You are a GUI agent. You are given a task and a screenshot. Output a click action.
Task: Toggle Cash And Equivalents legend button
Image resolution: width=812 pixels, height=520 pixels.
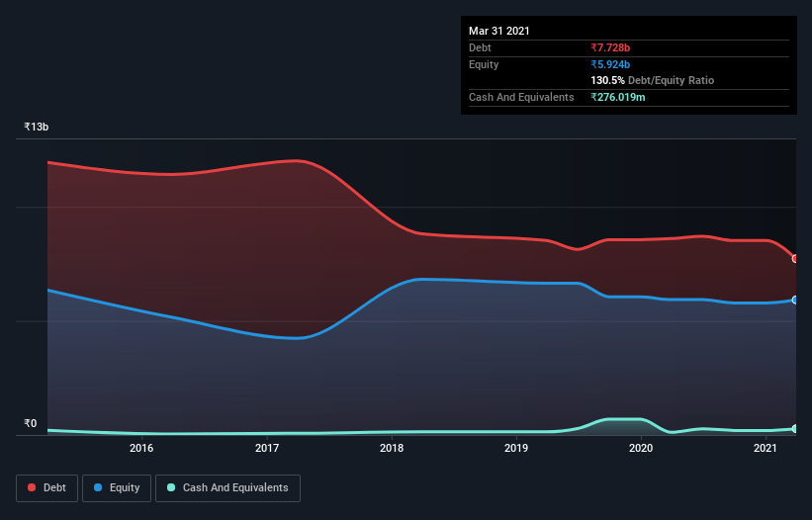(227, 488)
